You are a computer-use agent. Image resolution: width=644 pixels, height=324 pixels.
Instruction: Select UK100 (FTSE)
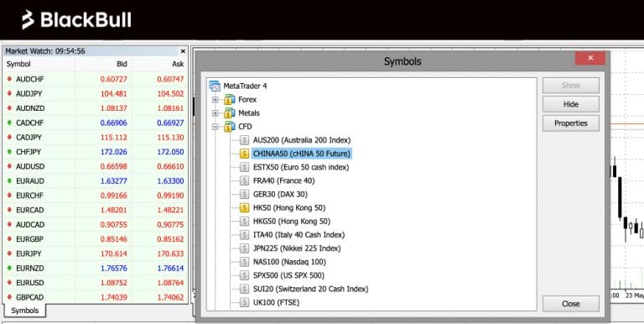coord(276,303)
